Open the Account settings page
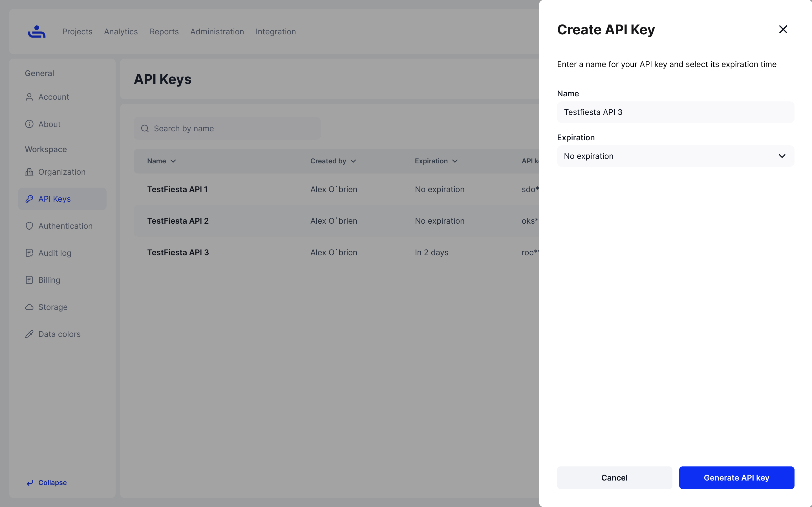The width and height of the screenshot is (812, 507). (x=53, y=97)
